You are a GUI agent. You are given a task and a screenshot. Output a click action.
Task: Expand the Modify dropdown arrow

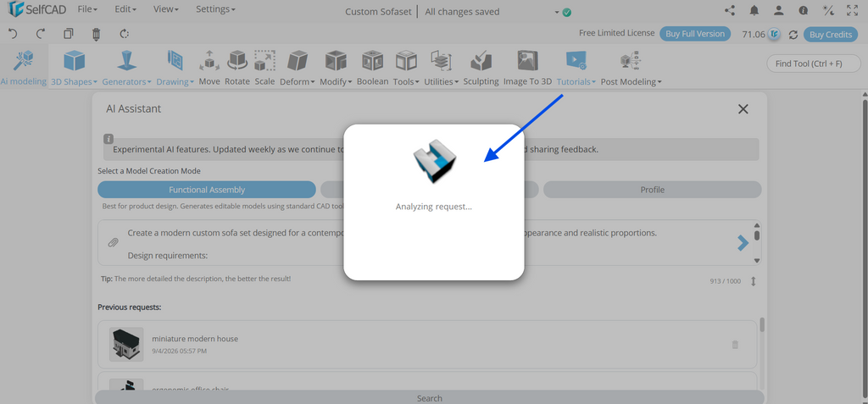click(350, 82)
